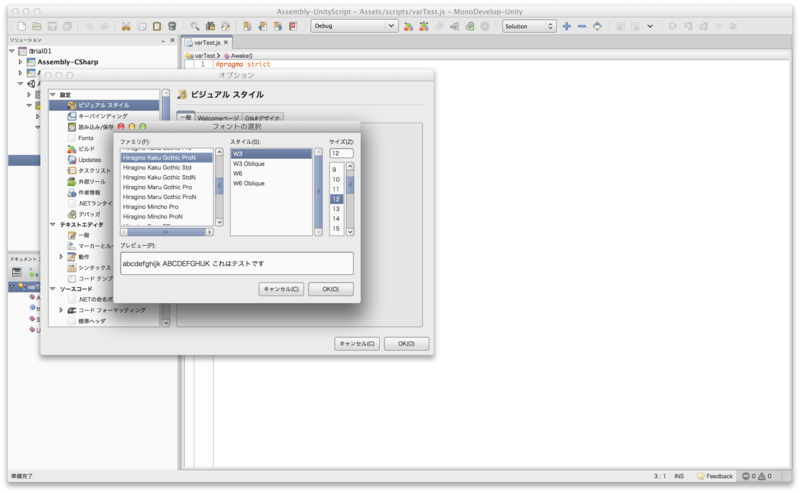
Task: Click the Feedback label in status bar
Action: (x=719, y=476)
